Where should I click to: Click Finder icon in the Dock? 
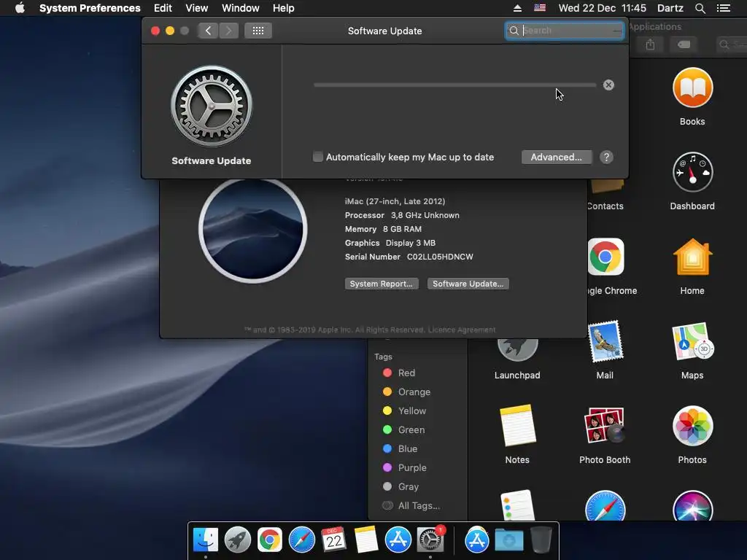coord(206,540)
